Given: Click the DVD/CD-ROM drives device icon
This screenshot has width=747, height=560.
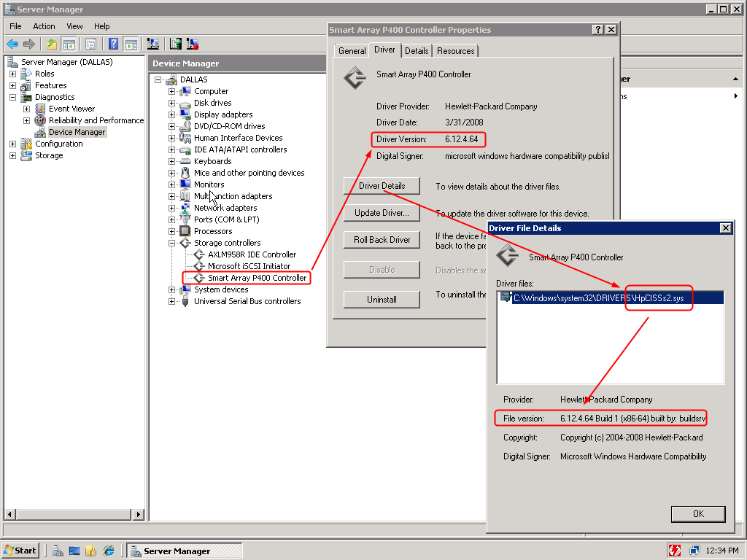Looking at the screenshot, I should pyautogui.click(x=185, y=126).
